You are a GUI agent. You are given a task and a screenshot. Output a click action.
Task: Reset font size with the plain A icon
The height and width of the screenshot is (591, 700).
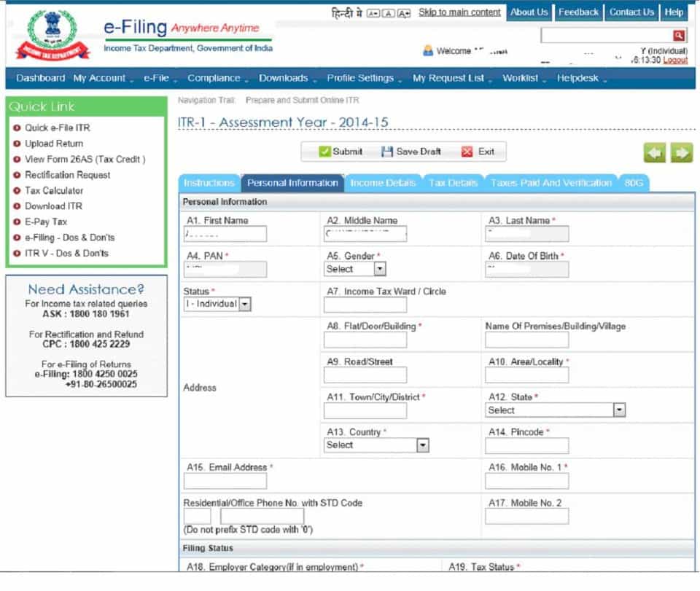click(389, 13)
